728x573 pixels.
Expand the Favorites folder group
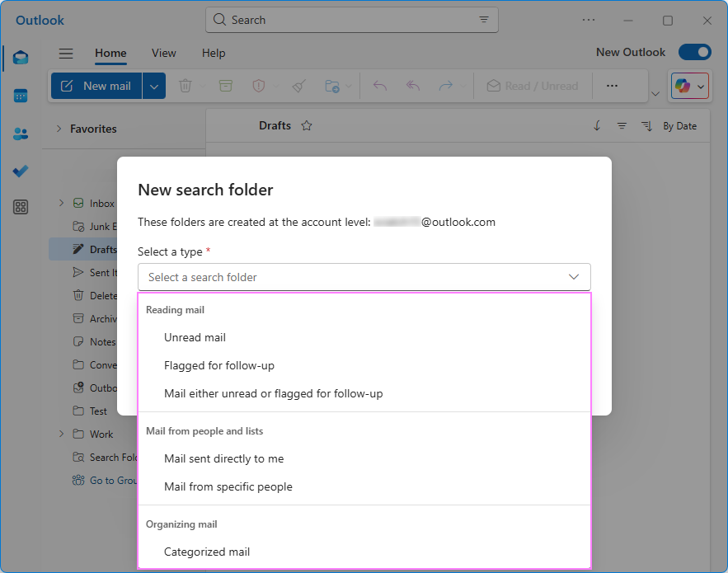[59, 129]
